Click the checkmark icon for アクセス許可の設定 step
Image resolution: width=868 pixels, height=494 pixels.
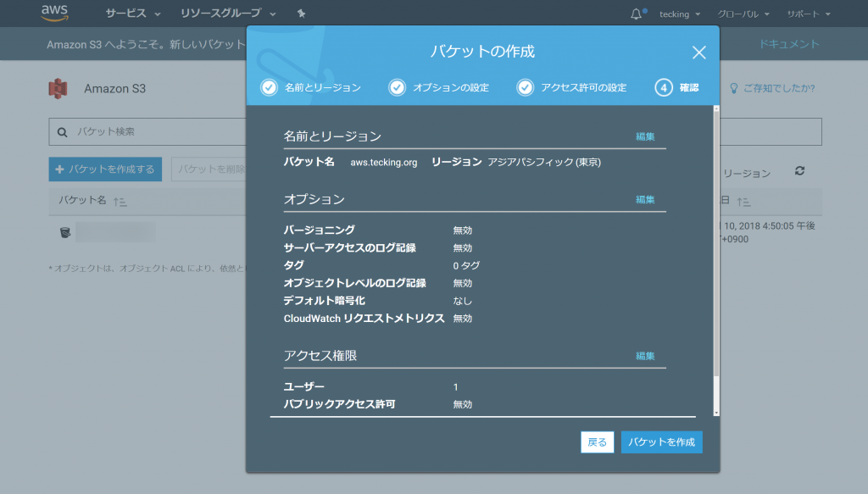click(526, 87)
